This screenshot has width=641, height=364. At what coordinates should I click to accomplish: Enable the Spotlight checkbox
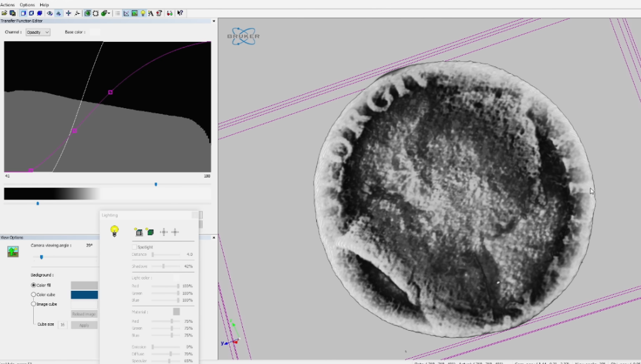pos(135,247)
